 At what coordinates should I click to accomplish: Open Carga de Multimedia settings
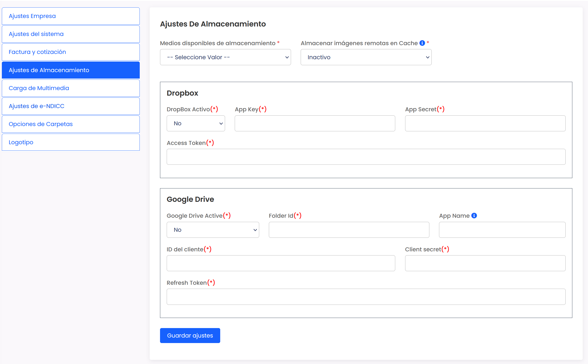click(71, 88)
